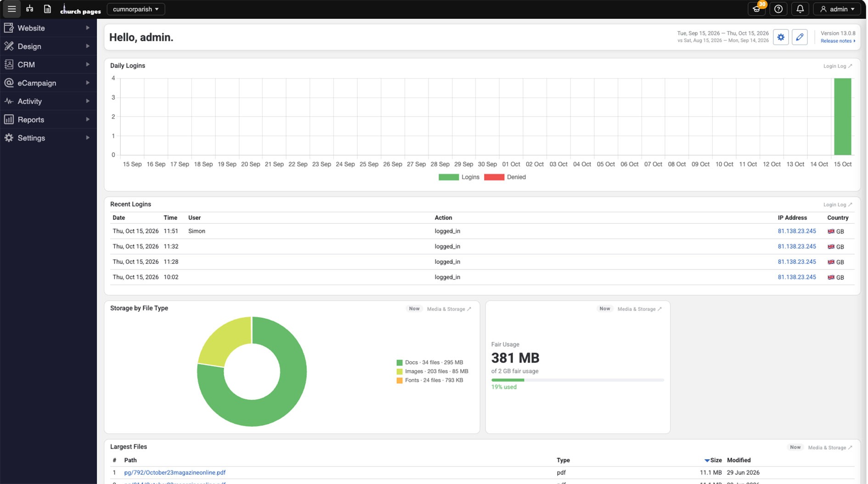Click the pencil edit dashboard button
Image resolution: width=868 pixels, height=484 pixels.
[800, 37]
